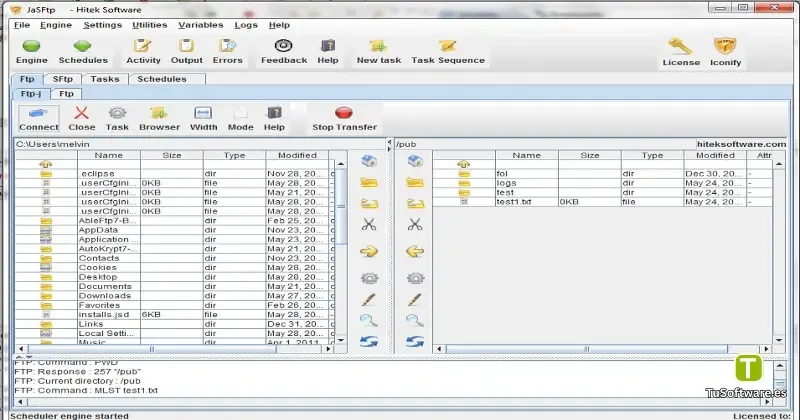The image size is (800, 420).
Task: Click remote pane home icon
Action: 415,161
